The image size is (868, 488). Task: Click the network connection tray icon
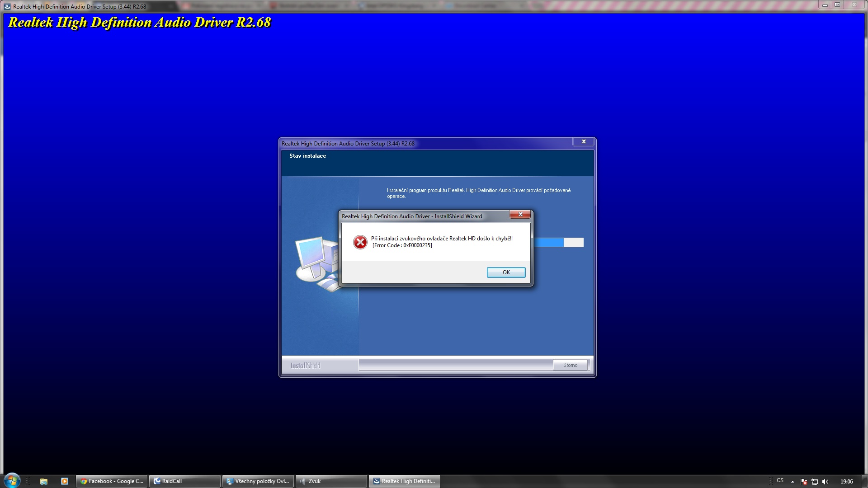815,482
